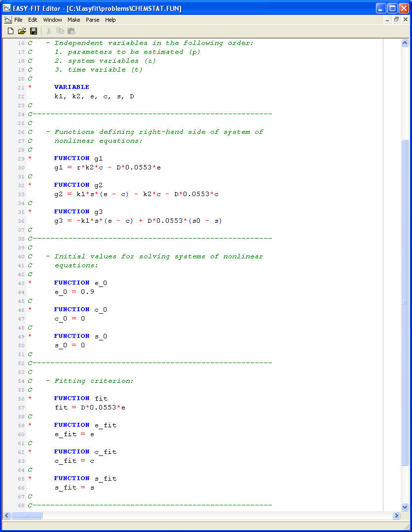
Task: Click the document icon left of File menu
Action: coord(8,20)
